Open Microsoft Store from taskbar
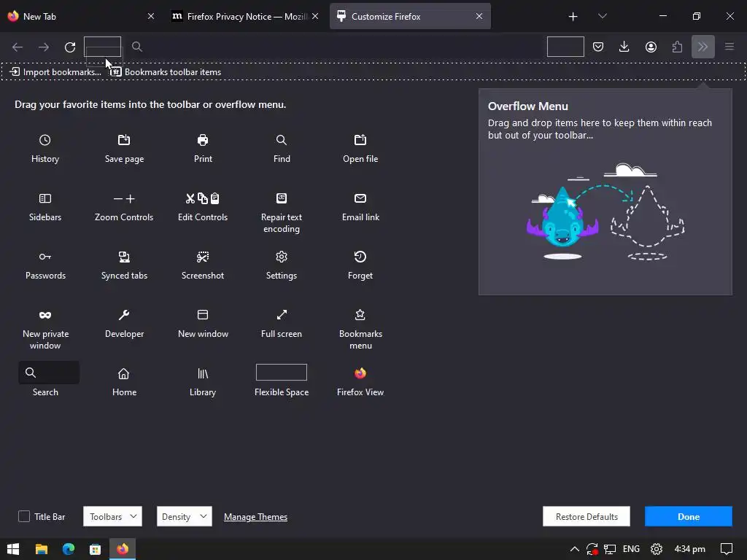 [95, 549]
